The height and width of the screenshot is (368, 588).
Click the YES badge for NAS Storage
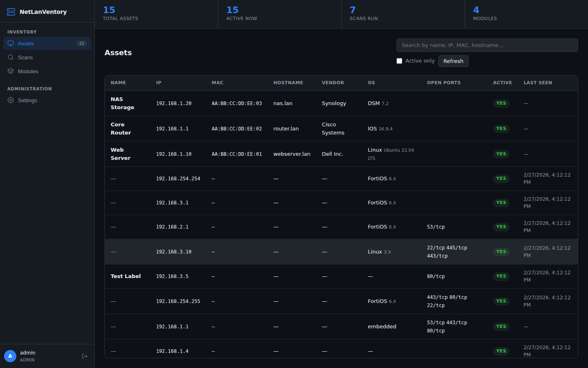[x=501, y=103]
